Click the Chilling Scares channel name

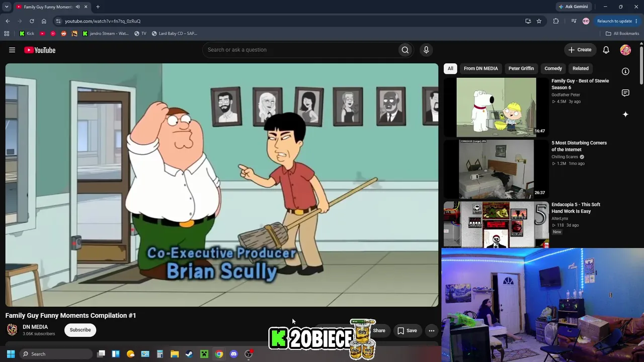coord(565,157)
